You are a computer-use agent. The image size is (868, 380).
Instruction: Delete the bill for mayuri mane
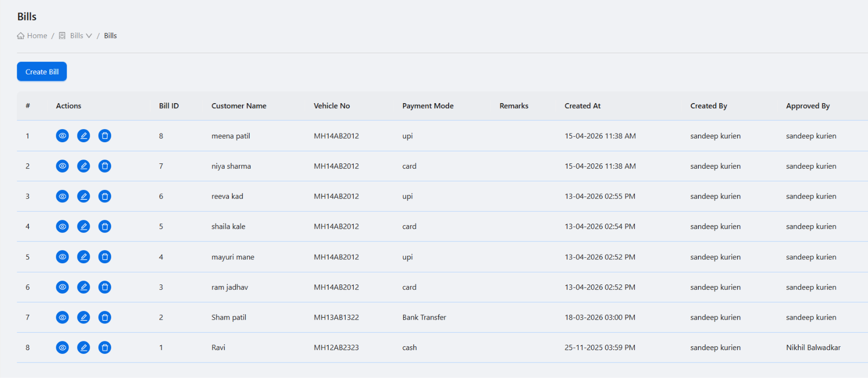click(x=105, y=257)
